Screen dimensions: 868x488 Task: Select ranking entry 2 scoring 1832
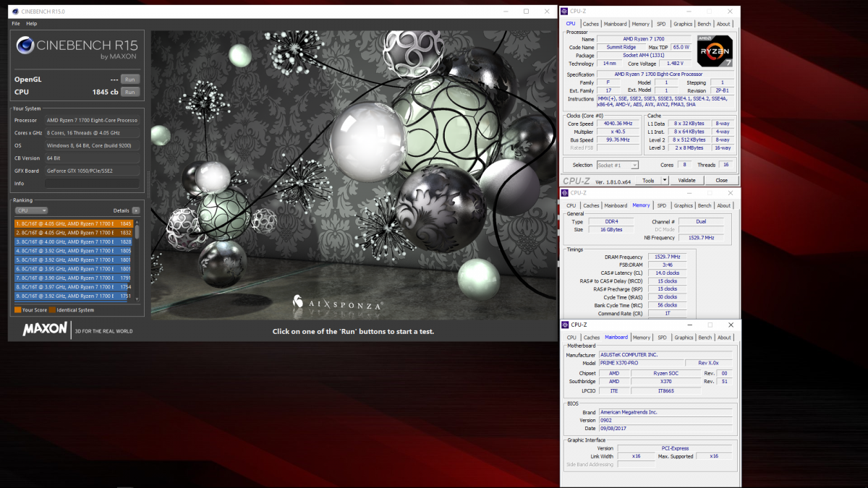tap(74, 233)
